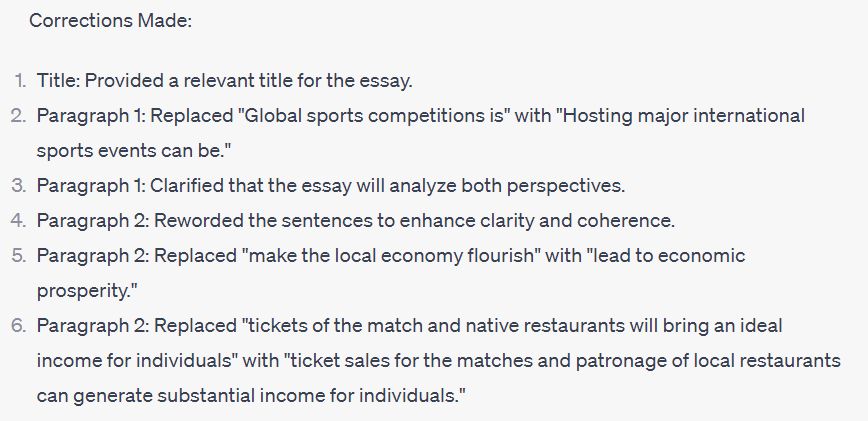Click text 'sports events can be.'
868x421 pixels.
click(134, 151)
